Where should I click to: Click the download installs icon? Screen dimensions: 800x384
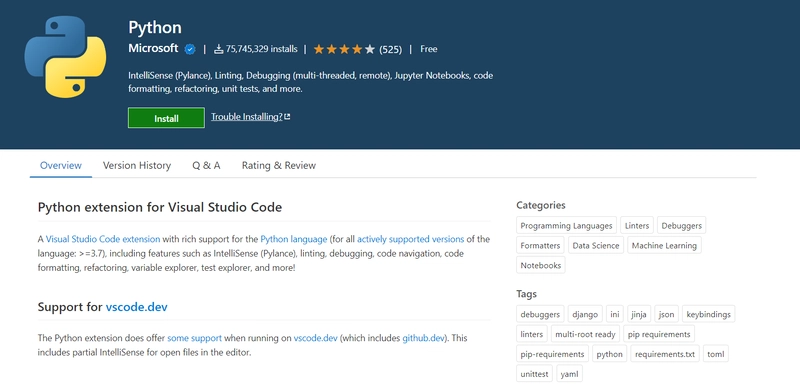[x=218, y=49]
